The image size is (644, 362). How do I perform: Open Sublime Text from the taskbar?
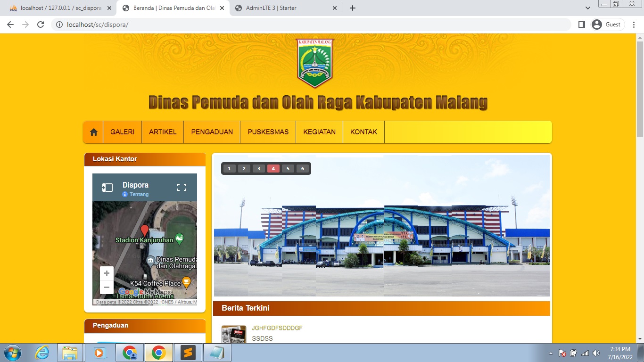pyautogui.click(x=188, y=352)
